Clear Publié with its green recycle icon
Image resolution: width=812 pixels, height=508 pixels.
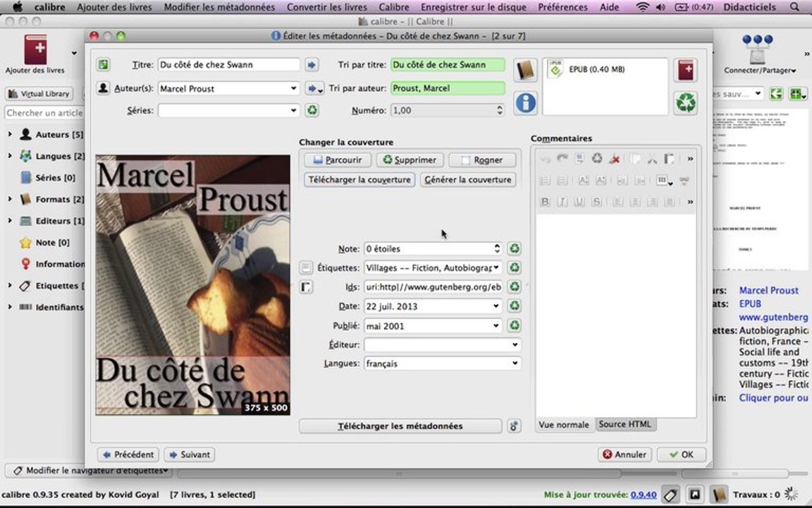tap(514, 325)
